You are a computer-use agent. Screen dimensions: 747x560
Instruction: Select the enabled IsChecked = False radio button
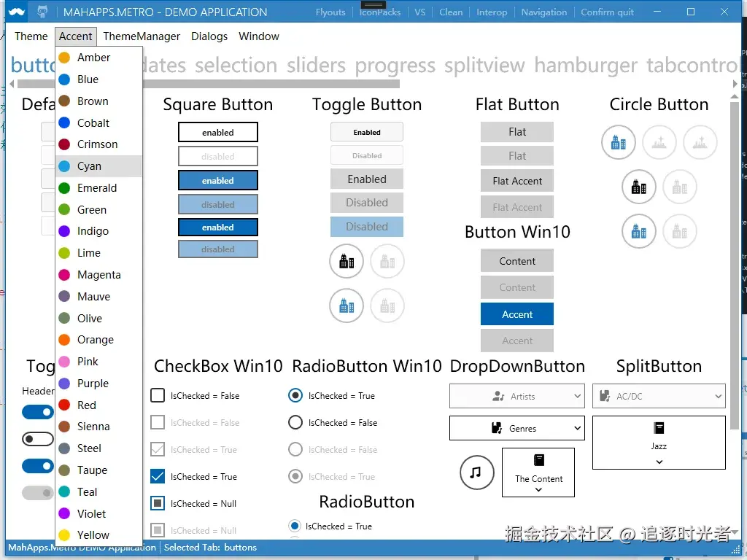coord(295,422)
